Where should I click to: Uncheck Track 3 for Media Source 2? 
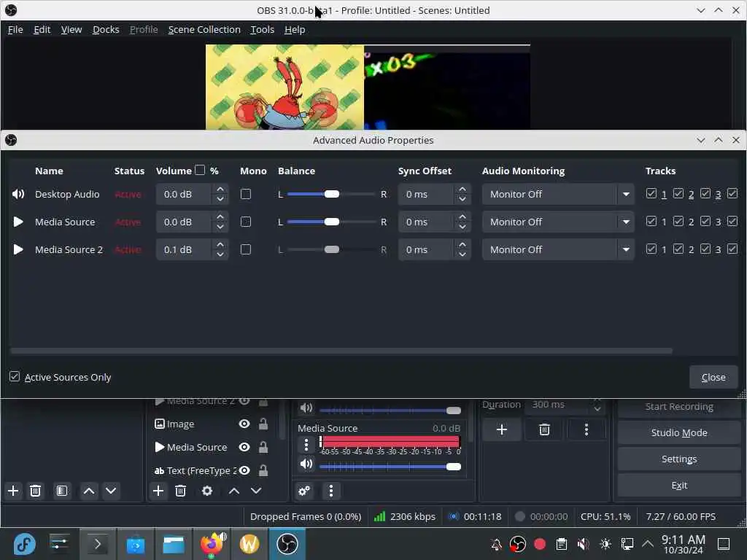coord(705,249)
